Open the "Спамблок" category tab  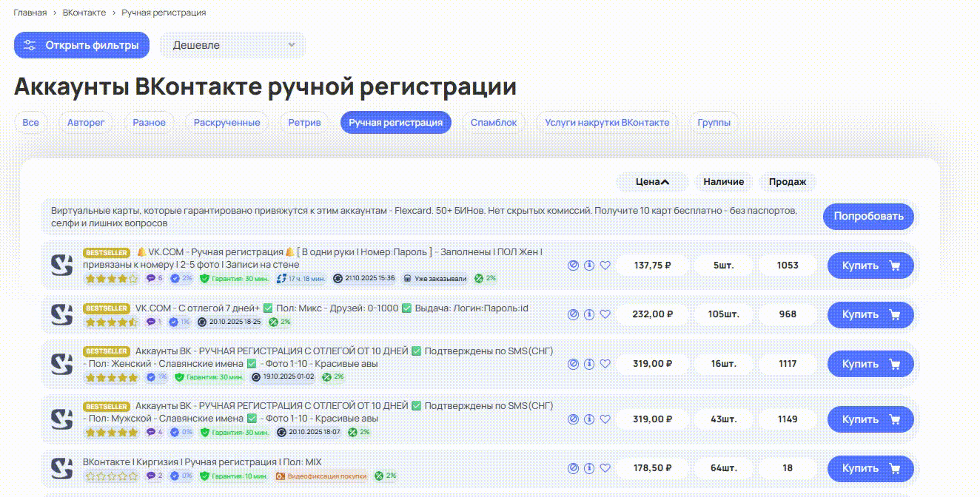(493, 123)
